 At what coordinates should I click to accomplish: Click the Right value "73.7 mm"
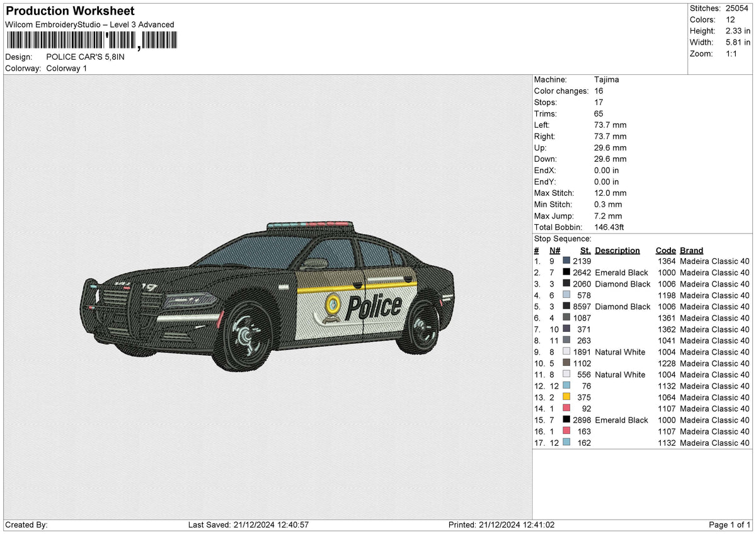(610, 136)
